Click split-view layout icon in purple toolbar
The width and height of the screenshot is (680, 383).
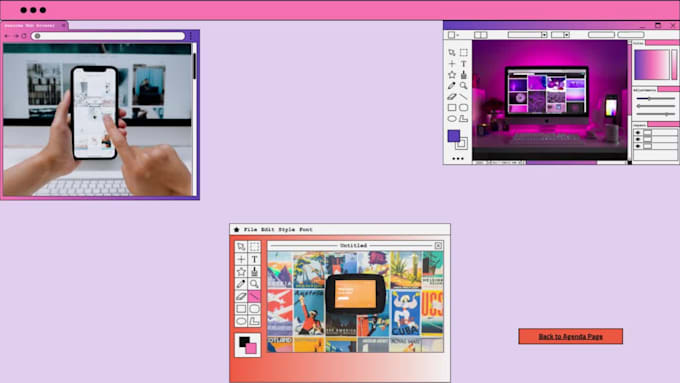point(481,35)
